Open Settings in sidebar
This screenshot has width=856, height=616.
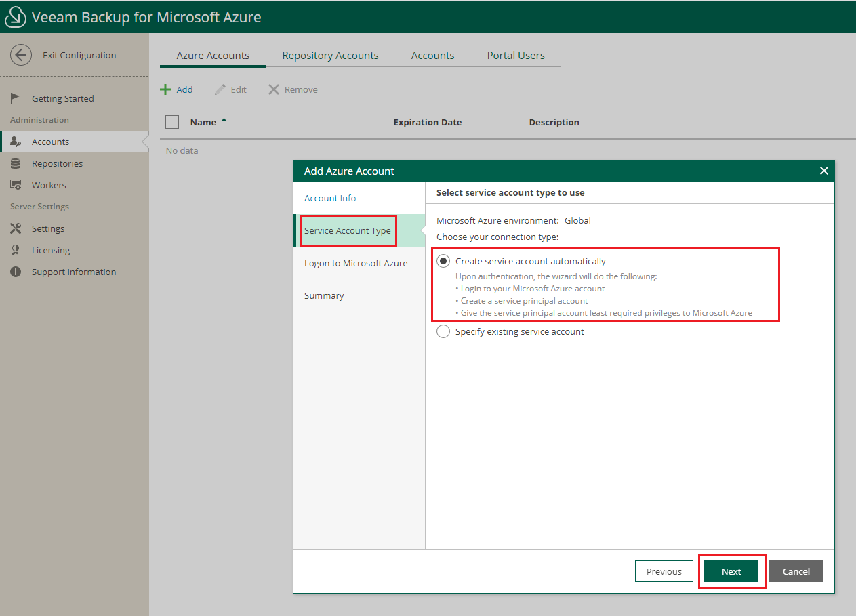pyautogui.click(x=75, y=228)
